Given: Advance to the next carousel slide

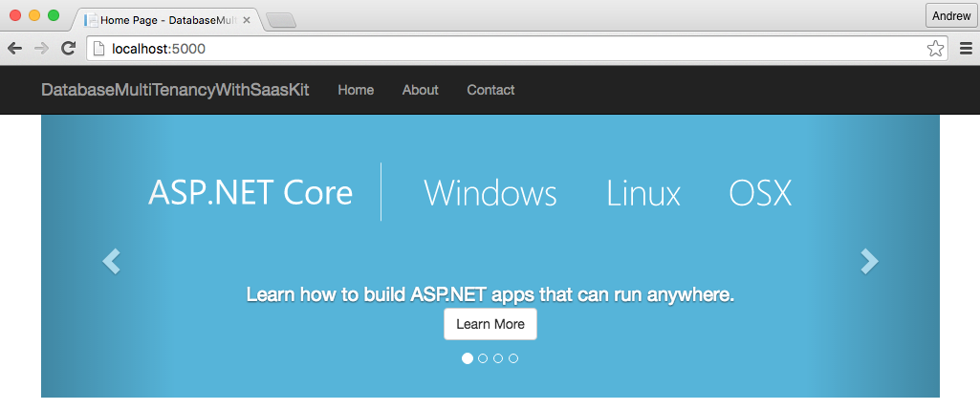Looking at the screenshot, I should (869, 261).
